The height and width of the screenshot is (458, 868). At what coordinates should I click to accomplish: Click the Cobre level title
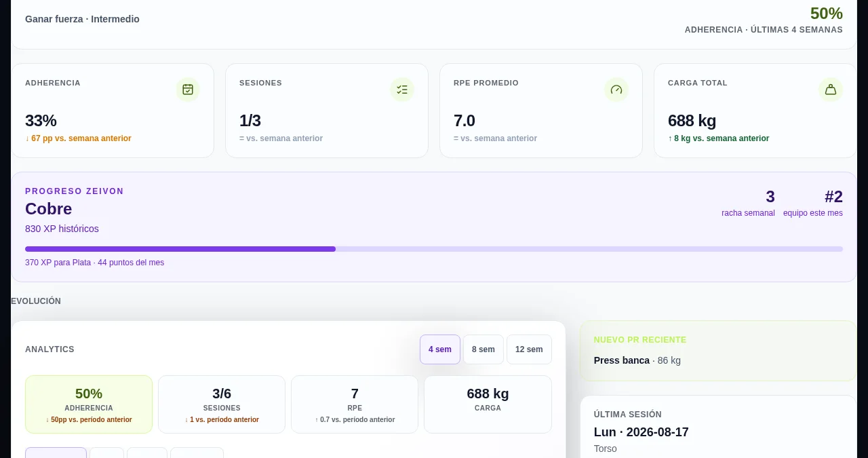coord(49,209)
